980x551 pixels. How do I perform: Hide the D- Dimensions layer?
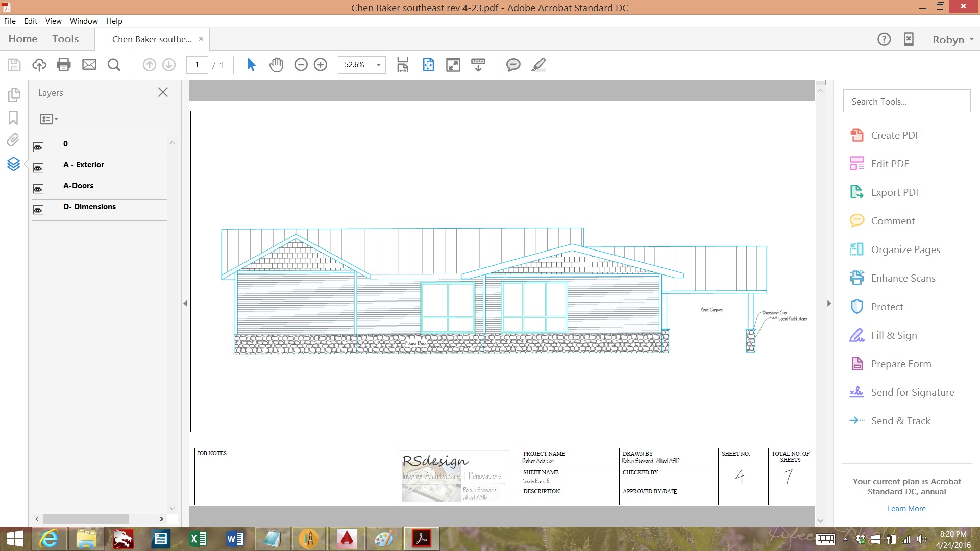(x=38, y=210)
